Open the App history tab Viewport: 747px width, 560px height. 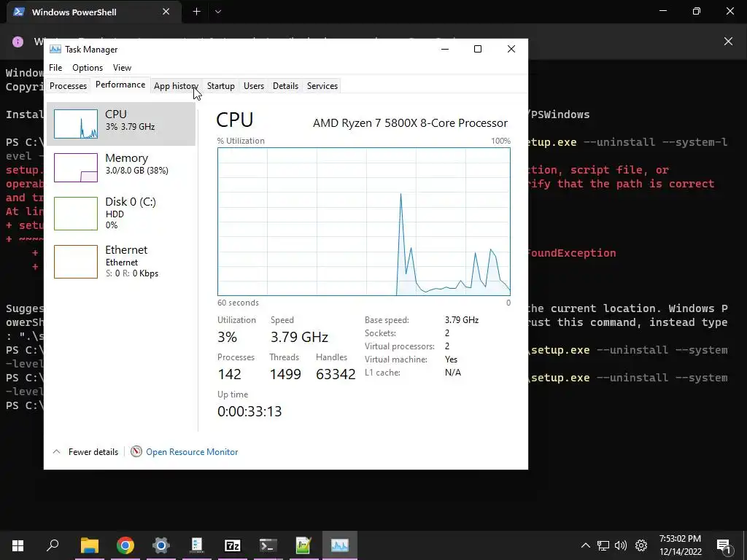pyautogui.click(x=176, y=86)
